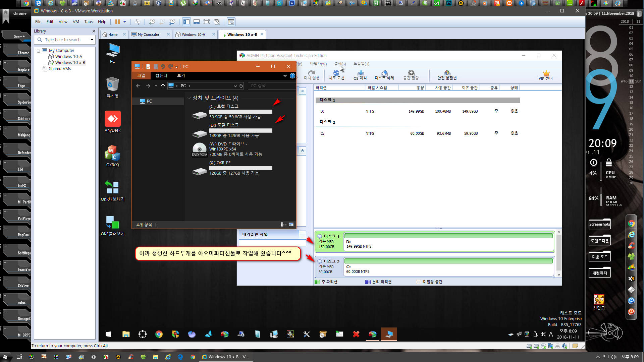Select the C: 60.00GB partition bar on Disk 2
Image resolution: width=644 pixels, height=362 pixels.
click(x=448, y=266)
